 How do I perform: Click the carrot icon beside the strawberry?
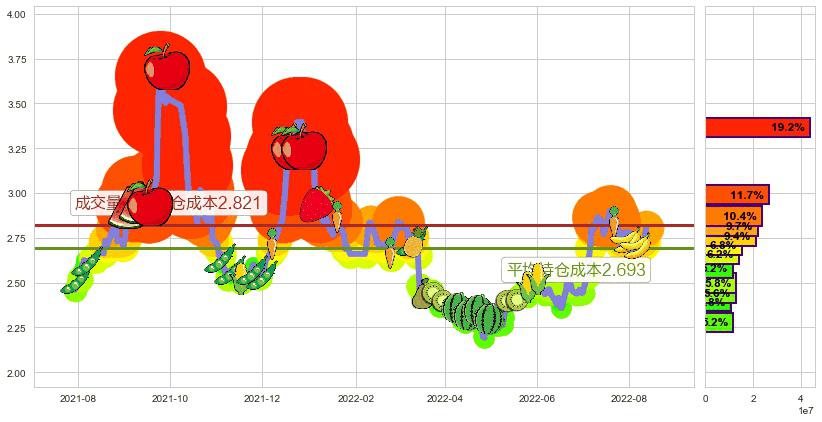pos(337,214)
